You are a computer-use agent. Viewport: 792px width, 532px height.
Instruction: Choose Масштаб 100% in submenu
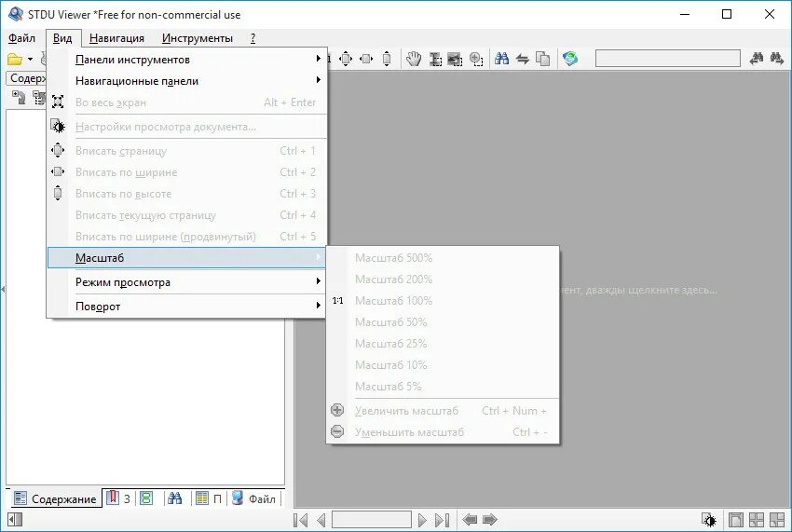pos(443,301)
